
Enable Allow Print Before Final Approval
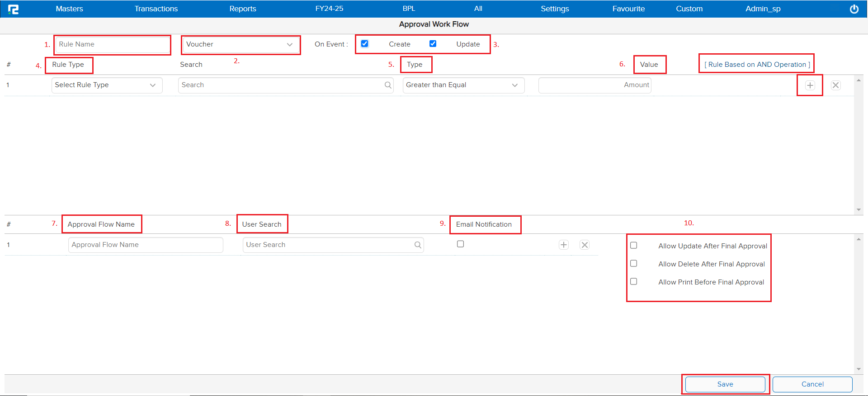coord(634,281)
